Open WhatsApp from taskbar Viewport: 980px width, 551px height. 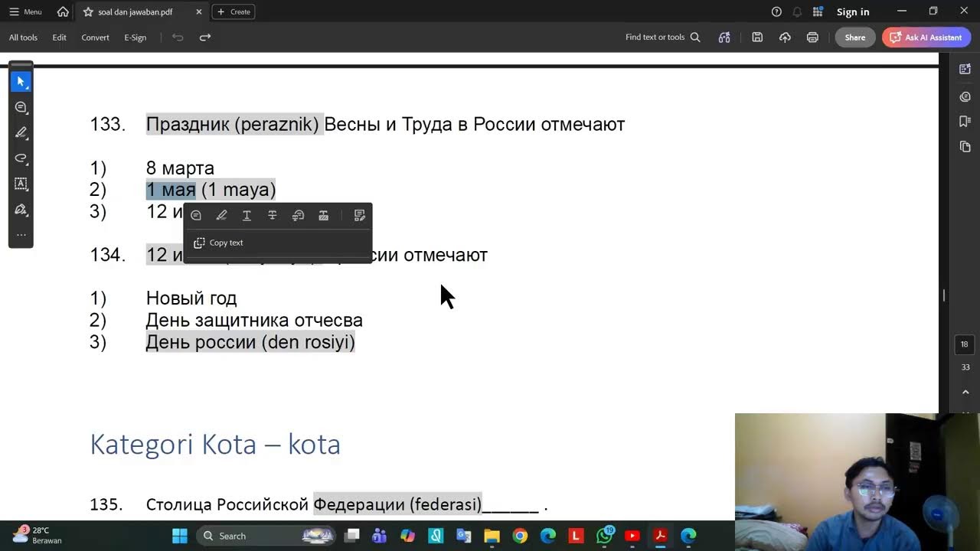tap(605, 536)
